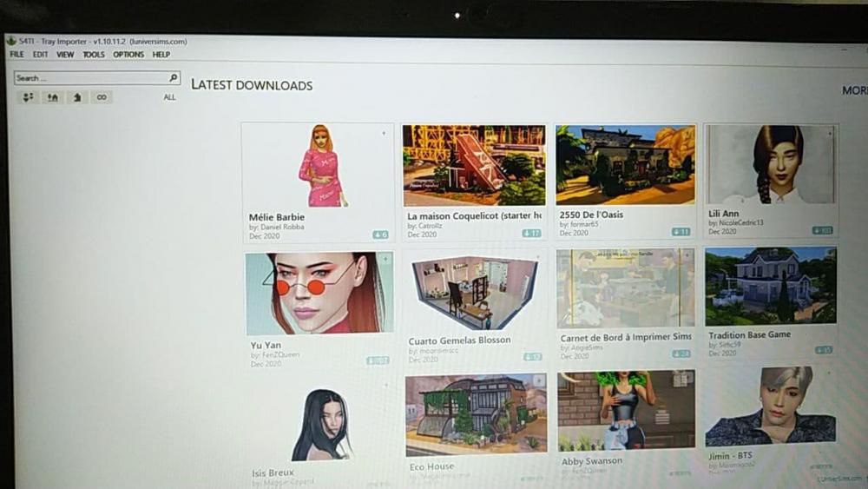Click the plus icon on Lili Ann card

coord(829,133)
